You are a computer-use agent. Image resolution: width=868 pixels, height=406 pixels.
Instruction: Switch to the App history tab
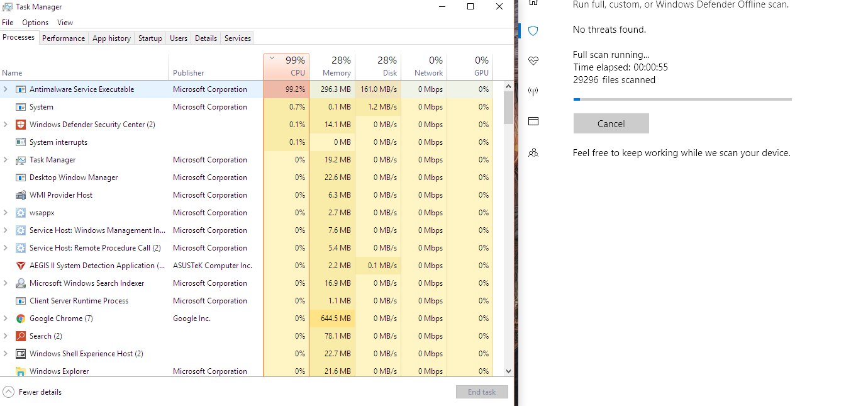coord(111,38)
